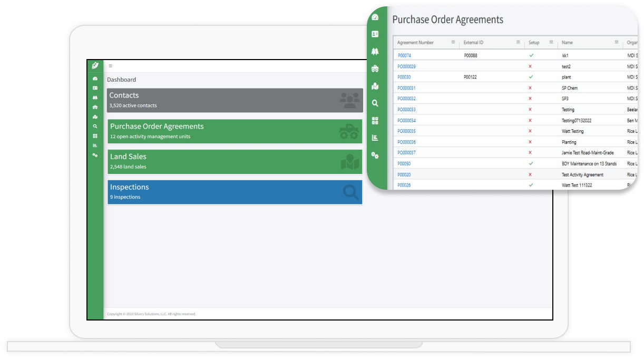This screenshot has height=359, width=644.
Task: Click the trees icon in the Purchase Order Agreements sidebar
Action: coord(375,52)
